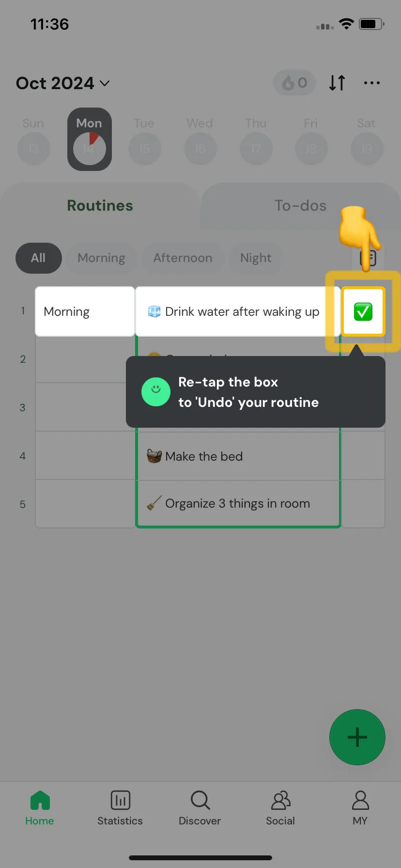Select the Routines tab
The height and width of the screenshot is (868, 401).
pos(100,206)
